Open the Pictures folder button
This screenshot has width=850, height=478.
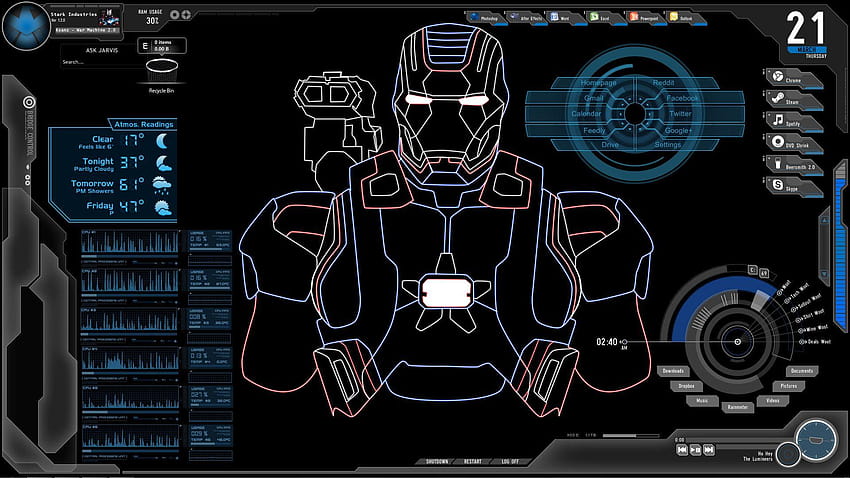click(789, 386)
